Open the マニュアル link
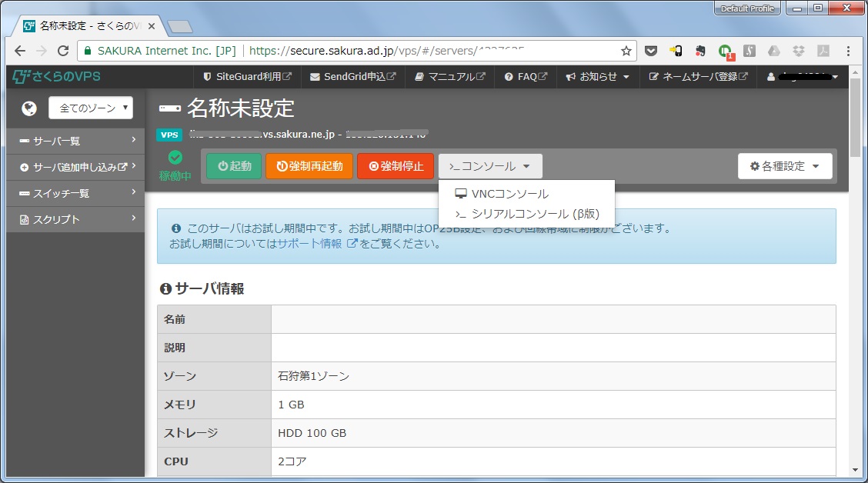Image resolution: width=868 pixels, height=483 pixels. (450, 77)
